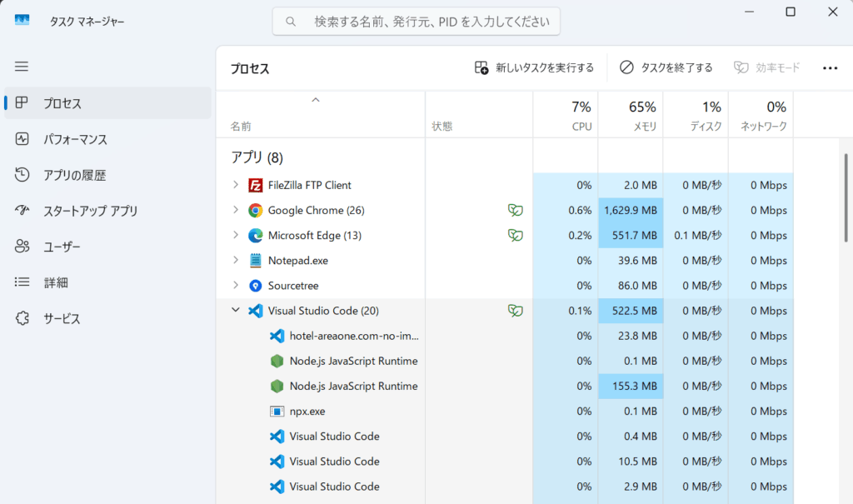The image size is (853, 504).
Task: Click the 155.3 MB memory cell
Action: 631,386
